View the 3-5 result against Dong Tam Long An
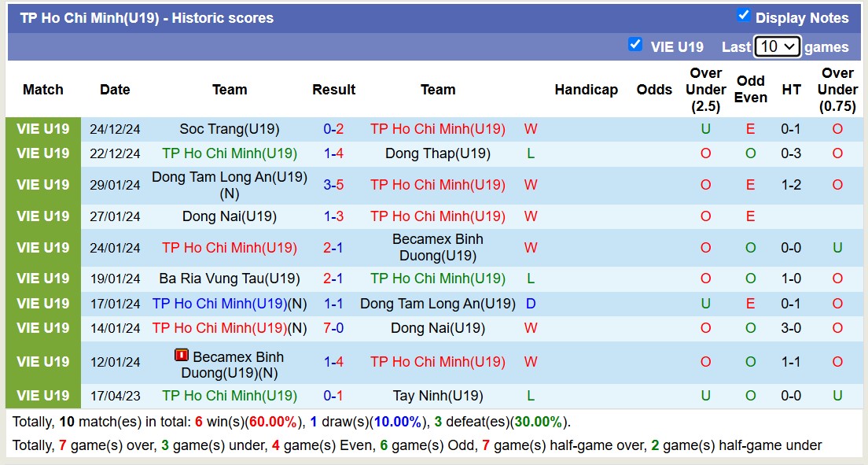 click(333, 185)
